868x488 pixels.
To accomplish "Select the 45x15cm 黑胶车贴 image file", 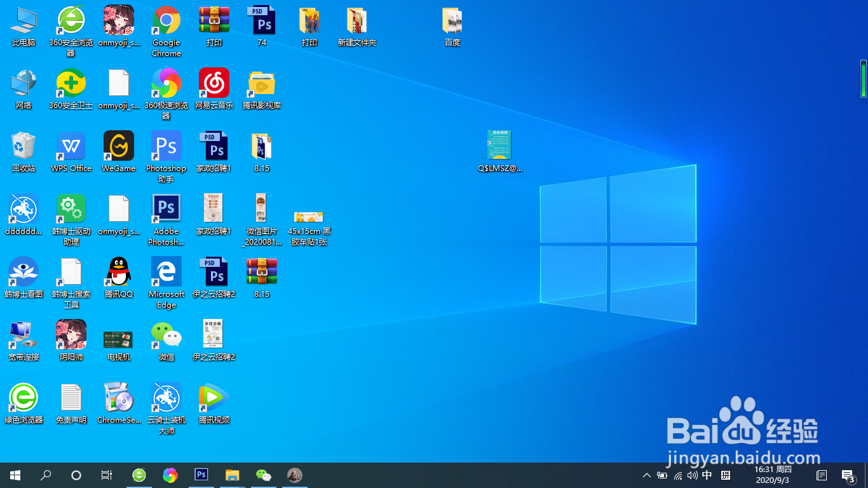I will [309, 227].
